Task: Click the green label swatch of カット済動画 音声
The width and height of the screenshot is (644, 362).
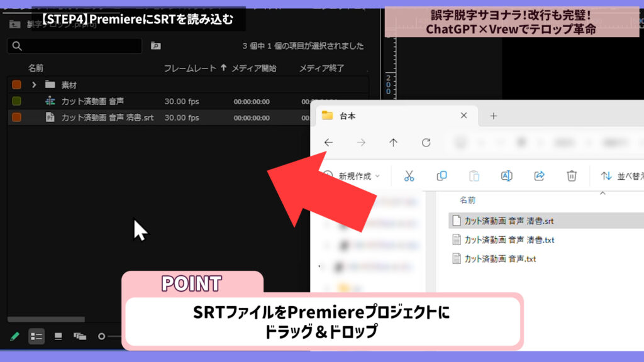Action: (x=17, y=101)
